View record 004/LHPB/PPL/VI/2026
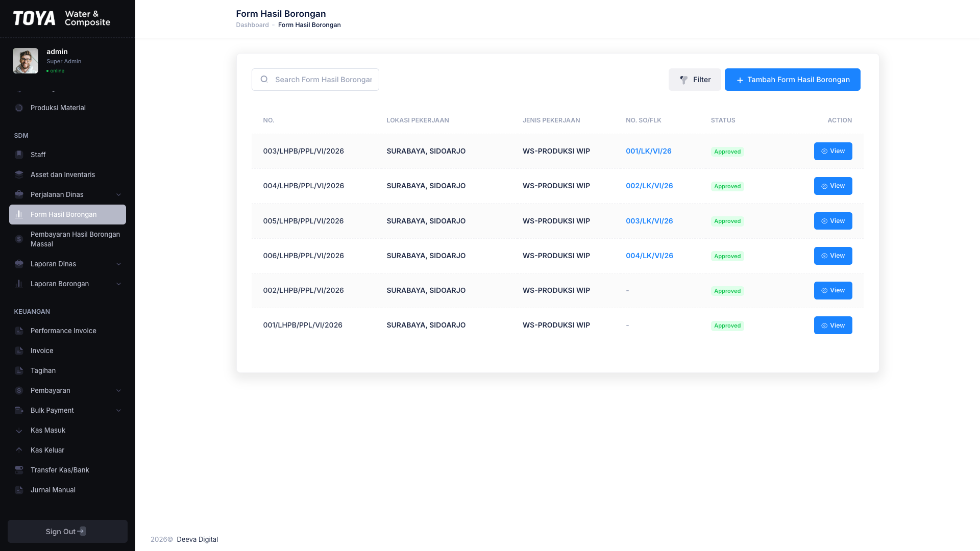 [833, 186]
